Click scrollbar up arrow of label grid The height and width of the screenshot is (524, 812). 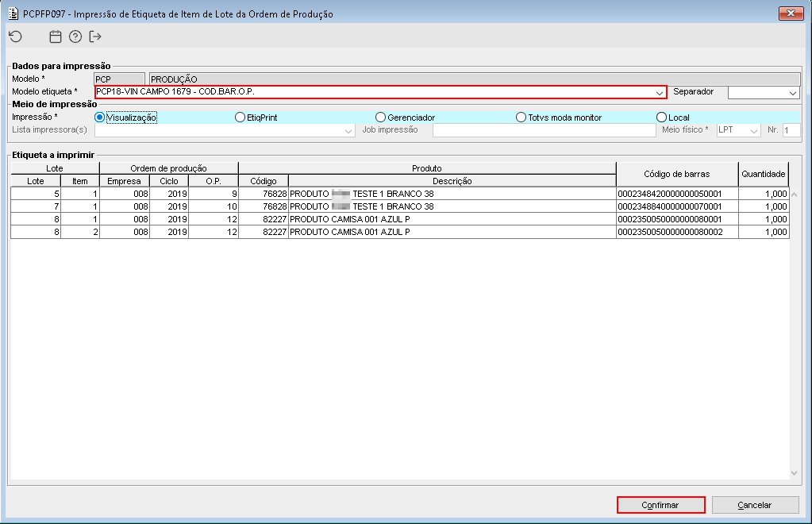click(794, 195)
